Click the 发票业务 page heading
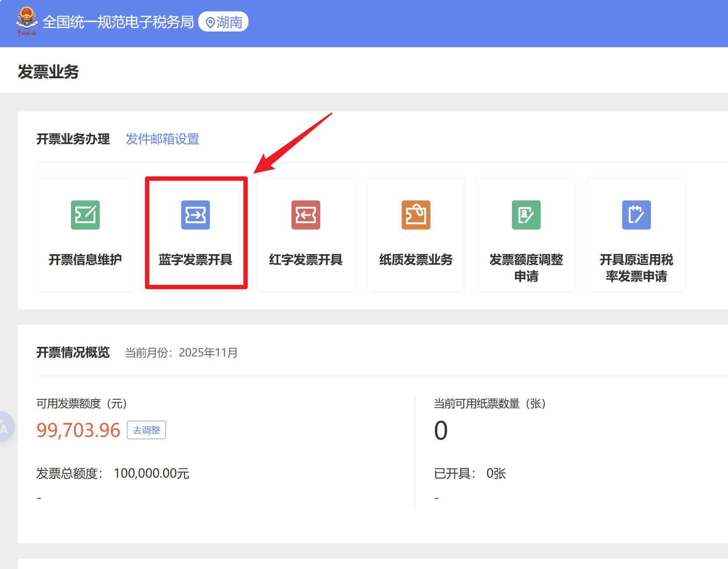Image resolution: width=728 pixels, height=569 pixels. coord(49,72)
